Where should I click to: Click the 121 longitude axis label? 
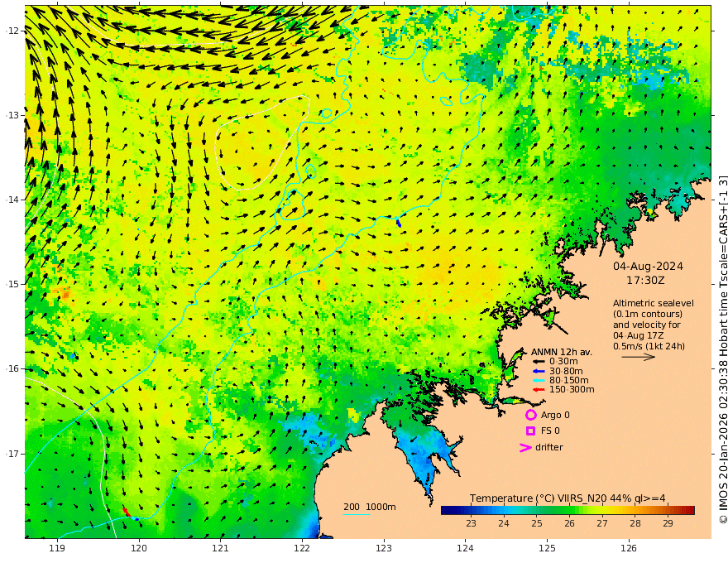221,548
